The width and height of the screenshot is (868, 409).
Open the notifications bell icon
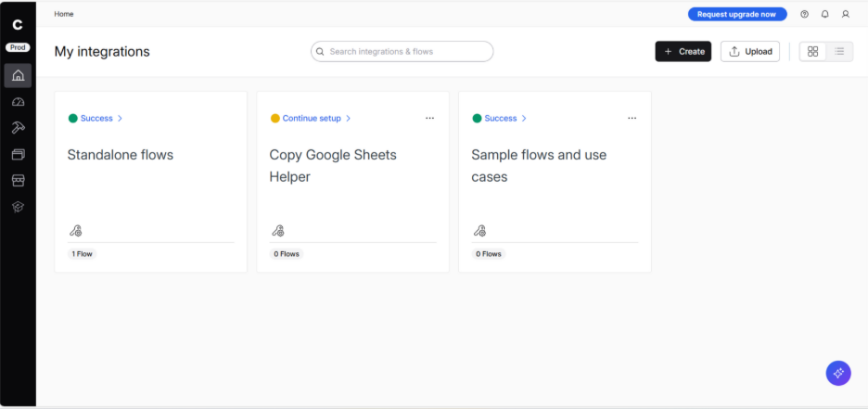[x=824, y=14]
